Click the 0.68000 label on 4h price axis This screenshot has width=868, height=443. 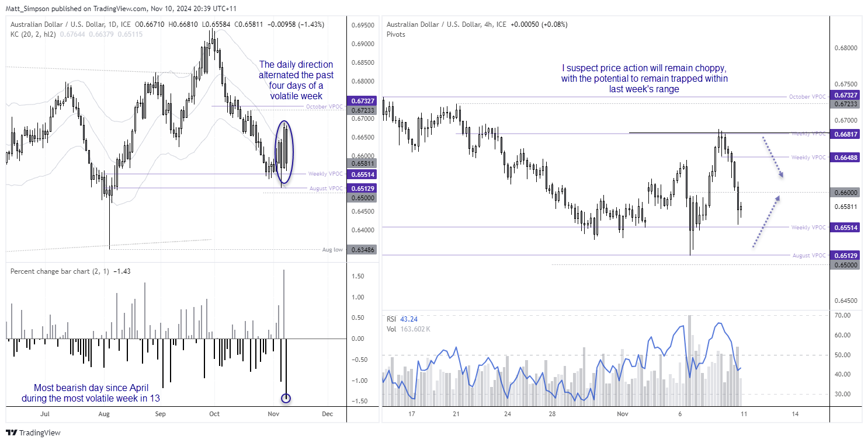pyautogui.click(x=845, y=48)
